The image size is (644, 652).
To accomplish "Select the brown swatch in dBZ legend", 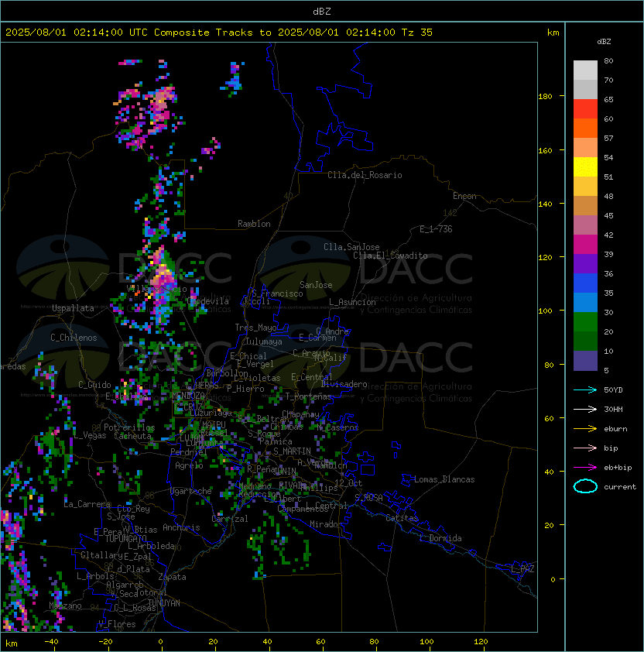I will (585, 205).
